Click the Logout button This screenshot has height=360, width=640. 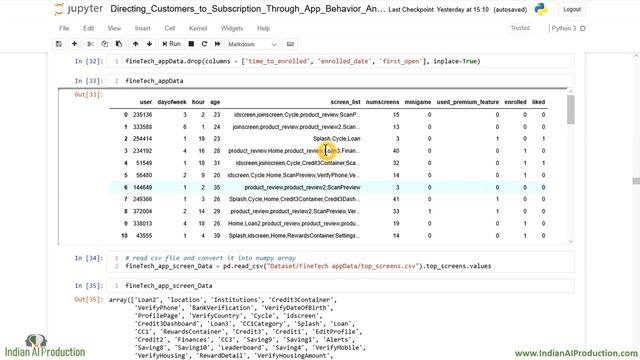pyautogui.click(x=571, y=9)
